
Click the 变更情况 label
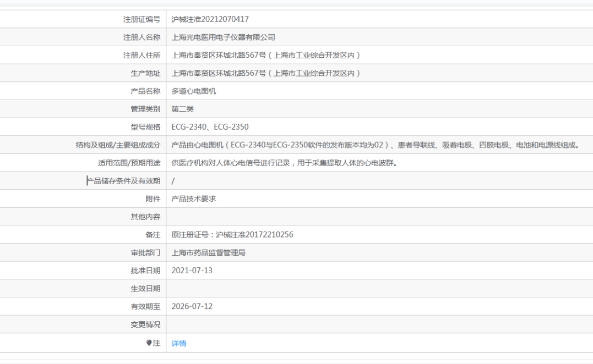[x=145, y=324]
